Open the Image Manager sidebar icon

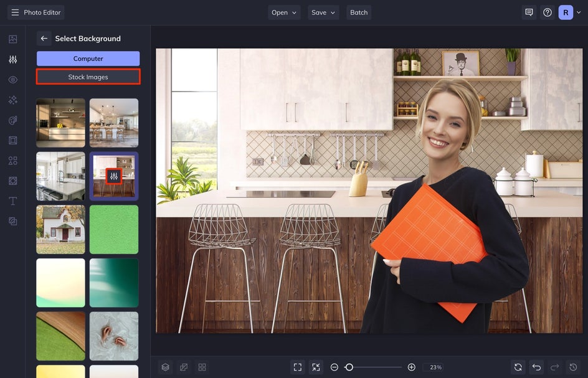pyautogui.click(x=12, y=39)
